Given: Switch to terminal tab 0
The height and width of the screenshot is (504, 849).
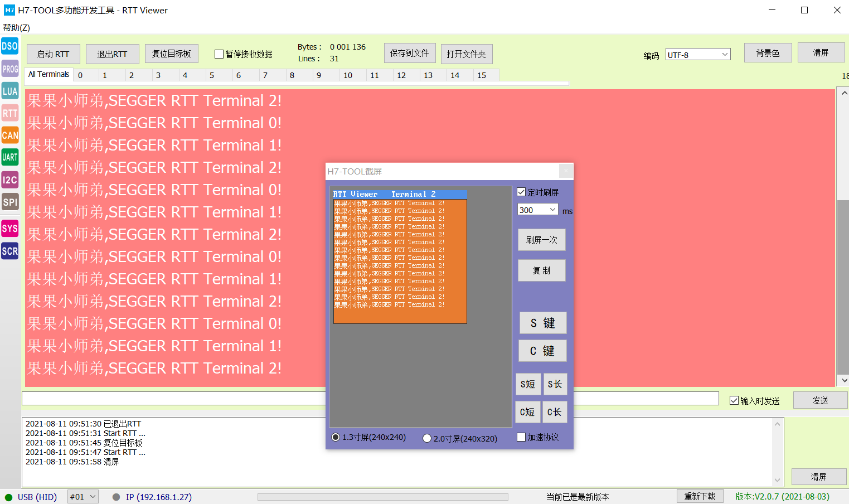Looking at the screenshot, I should 86,75.
